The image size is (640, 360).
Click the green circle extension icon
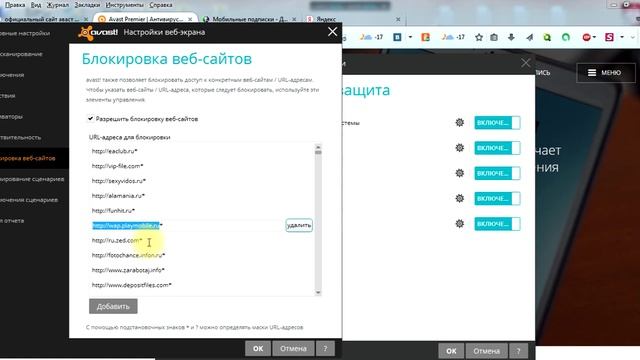(566, 38)
